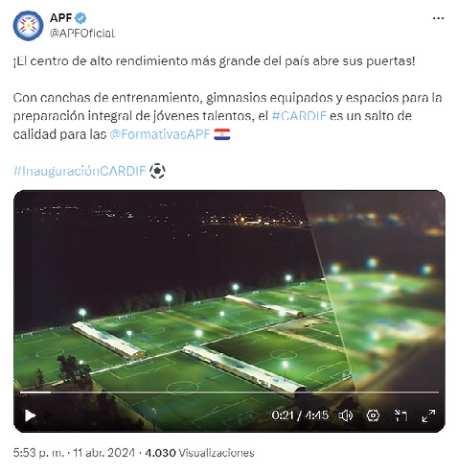Open video settings gear
Image resolution: width=458 pixels, height=474 pixels.
tap(373, 415)
